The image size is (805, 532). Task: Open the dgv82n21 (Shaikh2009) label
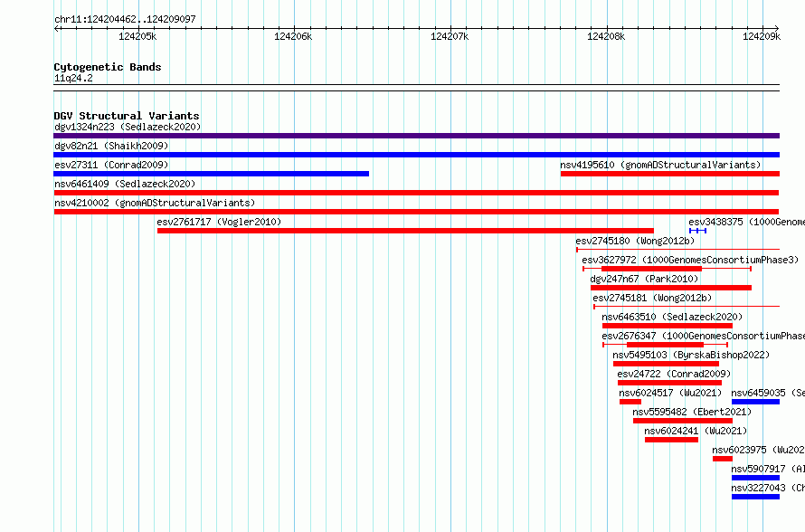(111, 146)
